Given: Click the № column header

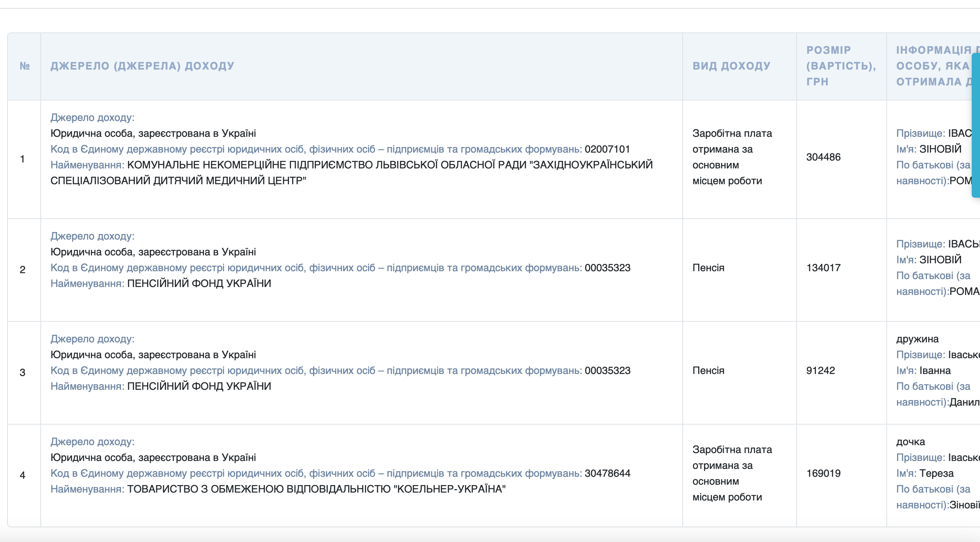Looking at the screenshot, I should (x=25, y=66).
